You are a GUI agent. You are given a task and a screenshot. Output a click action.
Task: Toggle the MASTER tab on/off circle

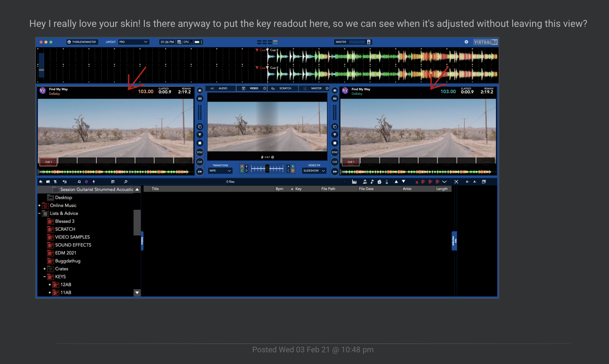pos(327,89)
